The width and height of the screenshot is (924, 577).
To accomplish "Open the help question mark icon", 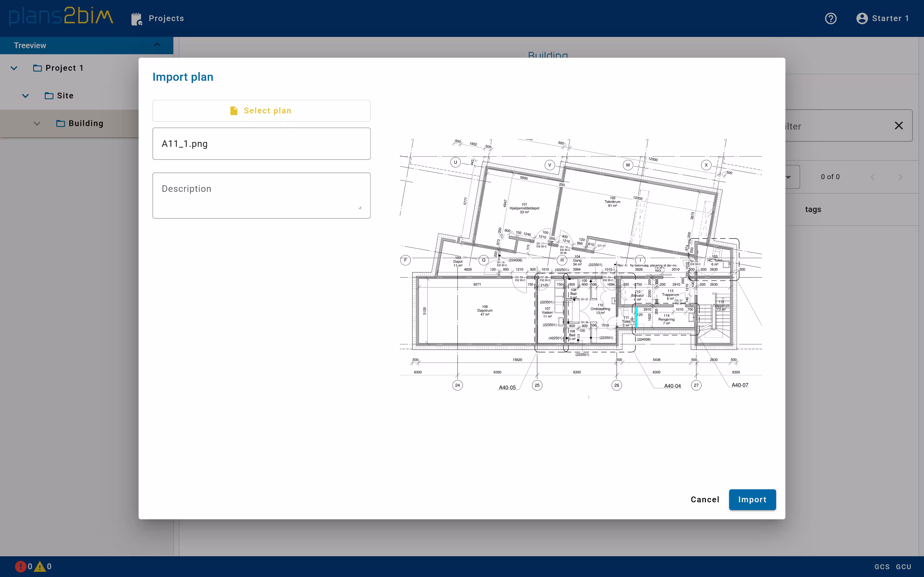I will (x=831, y=18).
